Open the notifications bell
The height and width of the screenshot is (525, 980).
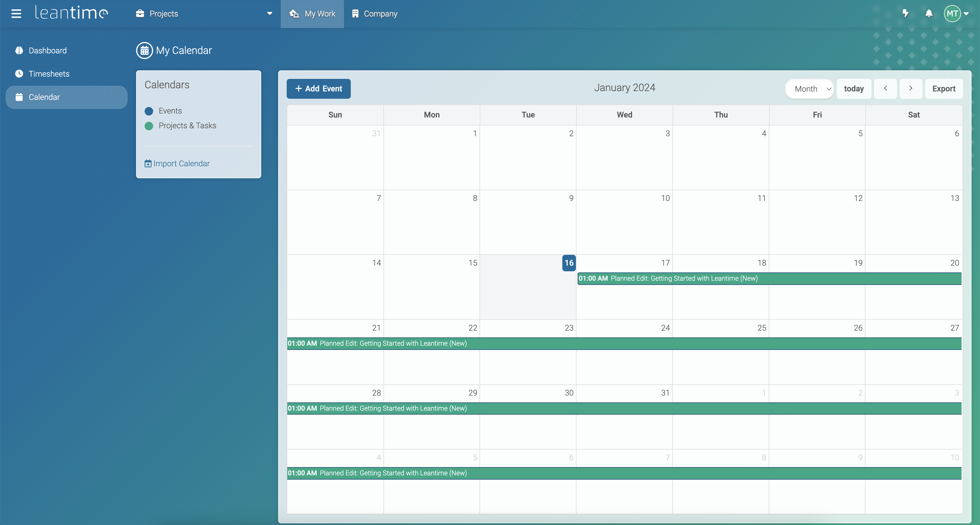click(x=929, y=13)
